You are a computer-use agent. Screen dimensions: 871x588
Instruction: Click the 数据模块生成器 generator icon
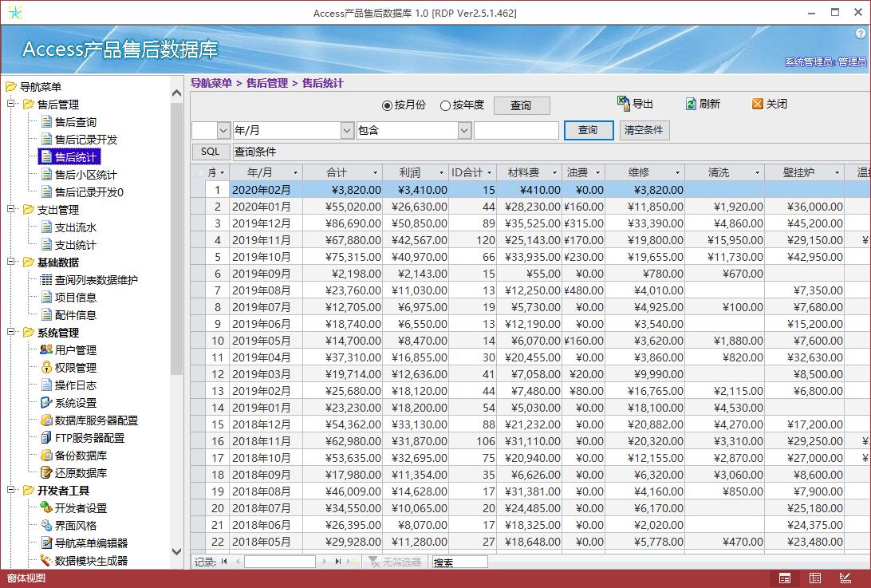(46, 560)
